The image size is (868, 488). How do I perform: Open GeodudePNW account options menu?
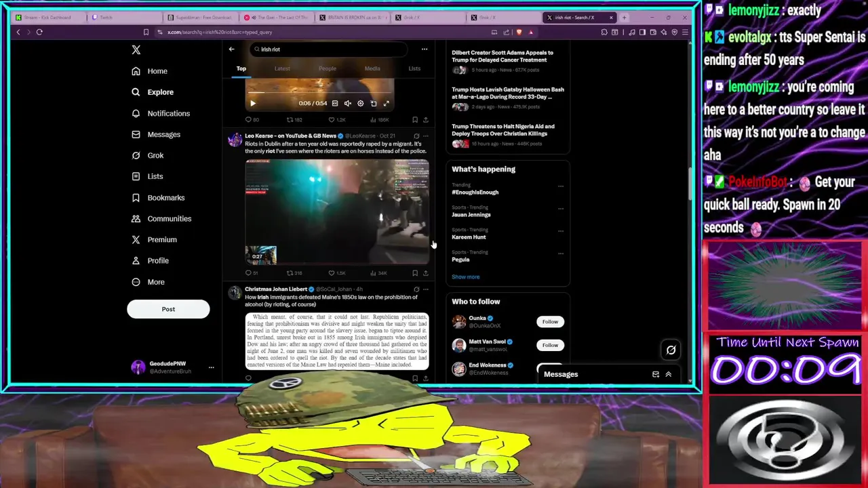point(211,367)
